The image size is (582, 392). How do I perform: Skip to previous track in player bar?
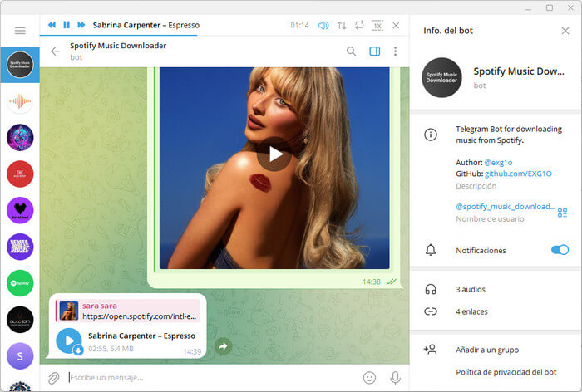coord(52,25)
